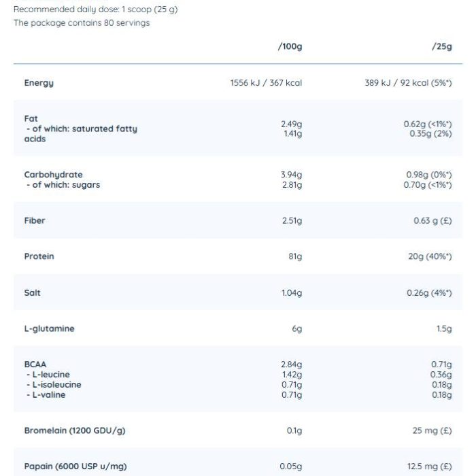Screen dimensions: 476x476
Task: Click the Protein 20g (40%) value
Action: pyautogui.click(x=430, y=256)
